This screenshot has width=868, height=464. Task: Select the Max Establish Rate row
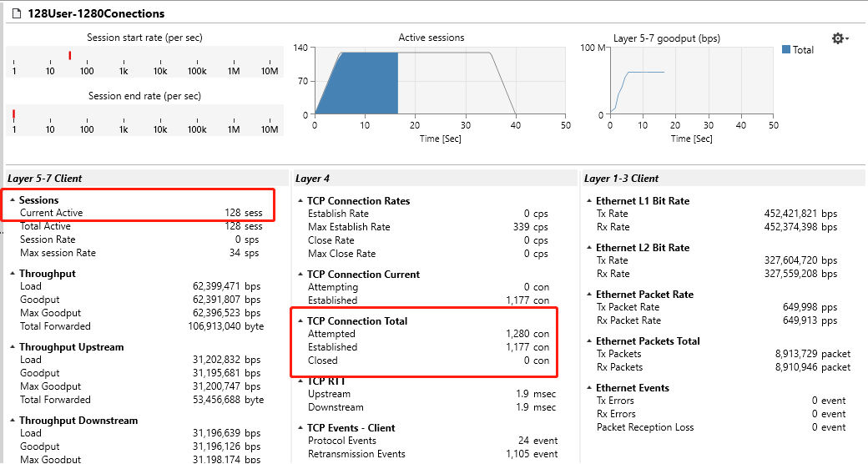pos(428,227)
